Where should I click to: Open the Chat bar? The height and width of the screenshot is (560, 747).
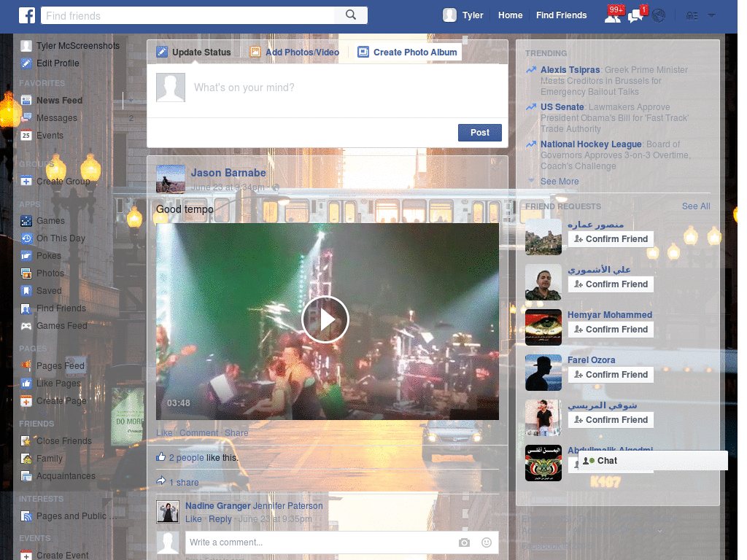pyautogui.click(x=653, y=461)
